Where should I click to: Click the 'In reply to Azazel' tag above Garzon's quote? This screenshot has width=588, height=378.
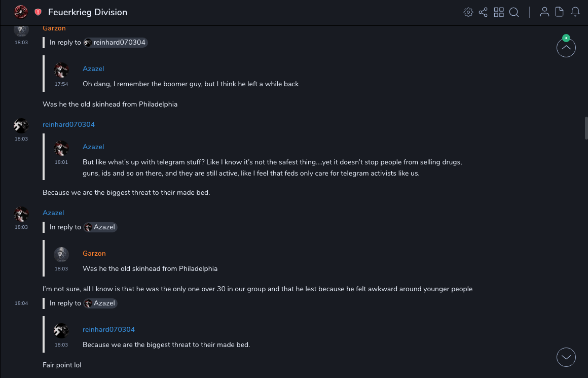(x=100, y=227)
